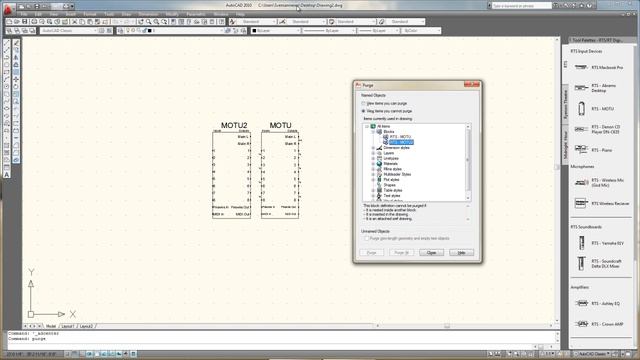The width and height of the screenshot is (640, 360).
Task: Insert the RTS Wireless Reciever tool
Action: [x=602, y=203]
